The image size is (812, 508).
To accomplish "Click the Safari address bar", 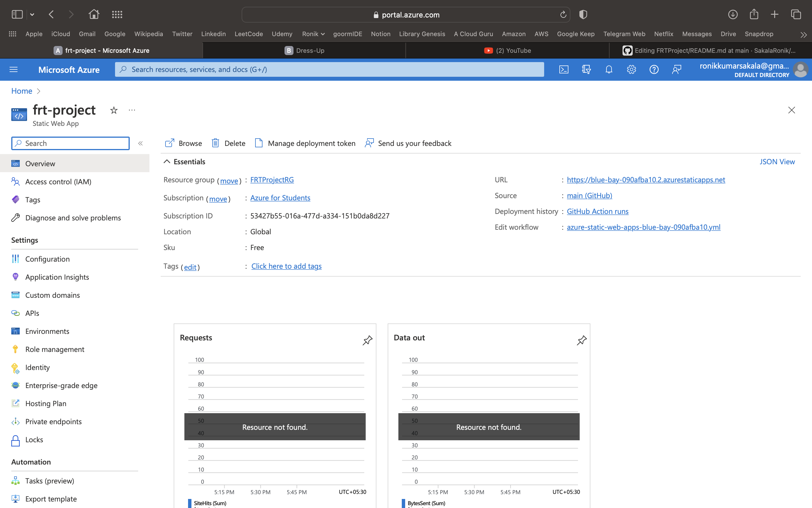I will click(x=406, y=15).
